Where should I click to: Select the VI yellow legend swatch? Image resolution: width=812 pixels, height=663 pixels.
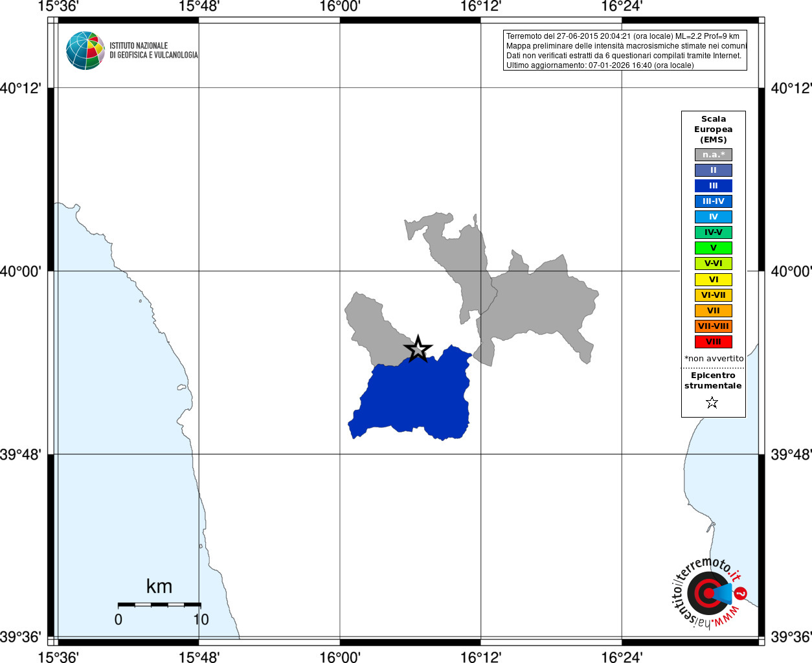714,280
